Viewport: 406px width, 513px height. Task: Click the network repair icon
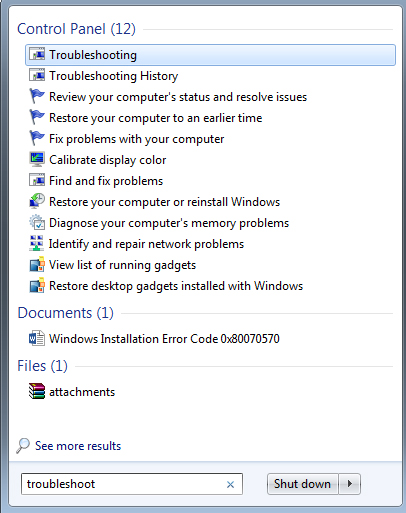tap(37, 243)
